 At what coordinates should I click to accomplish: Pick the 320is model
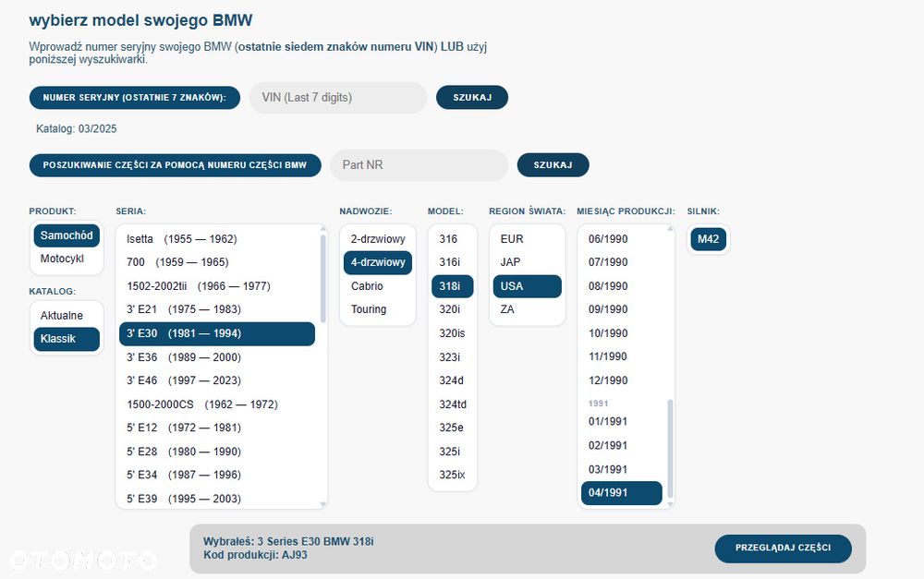click(452, 333)
